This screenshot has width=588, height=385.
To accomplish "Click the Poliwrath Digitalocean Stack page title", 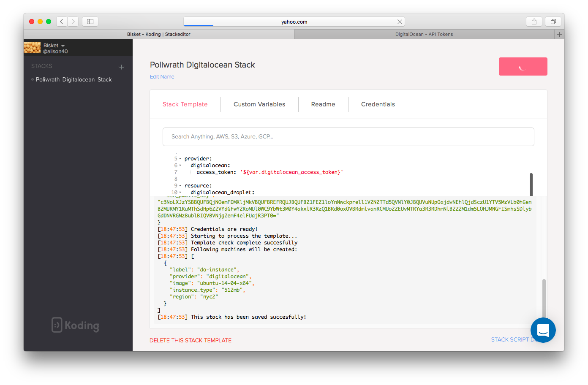I will tap(202, 65).
